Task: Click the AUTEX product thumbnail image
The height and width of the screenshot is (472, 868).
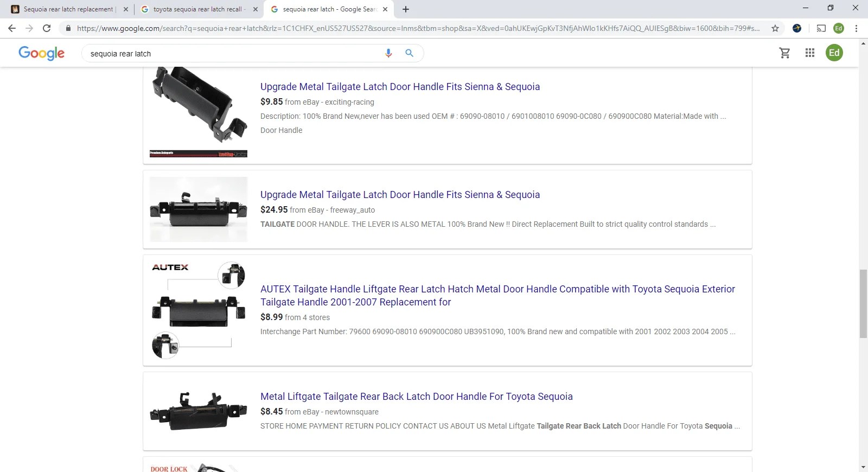Action: coord(199,310)
